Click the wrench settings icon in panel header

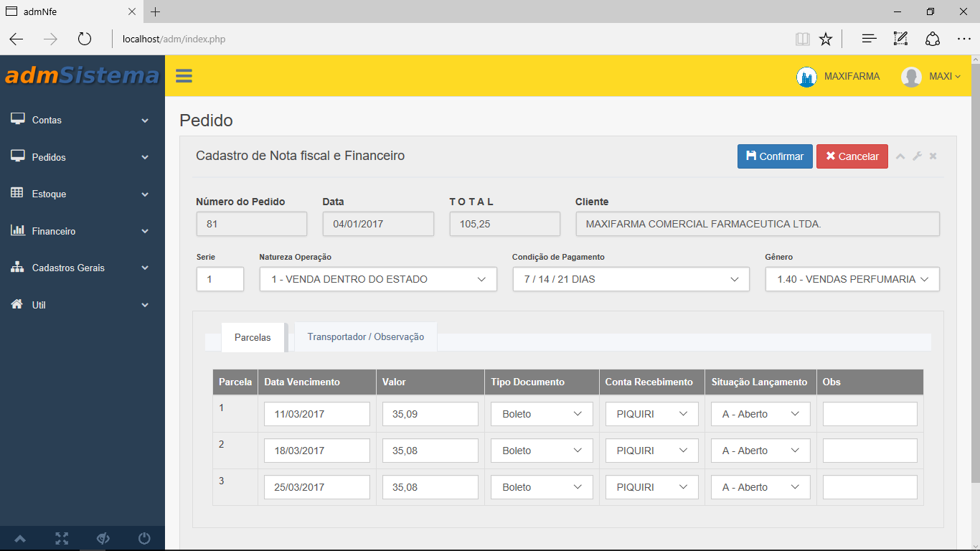pos(917,156)
